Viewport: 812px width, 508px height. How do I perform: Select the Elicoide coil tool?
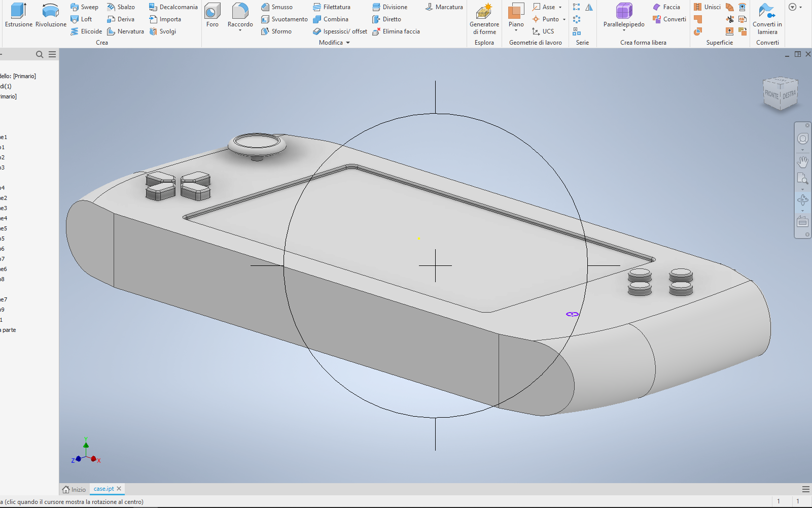pos(86,31)
